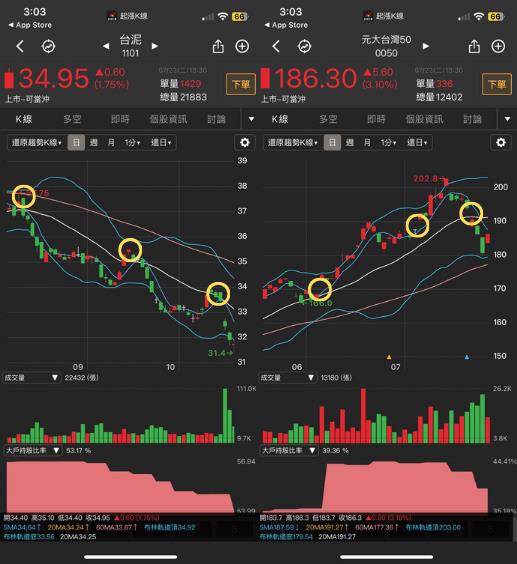Tap the share icon on the 元大台灣50 screen
Screen dimensions: 517x564
(474, 46)
